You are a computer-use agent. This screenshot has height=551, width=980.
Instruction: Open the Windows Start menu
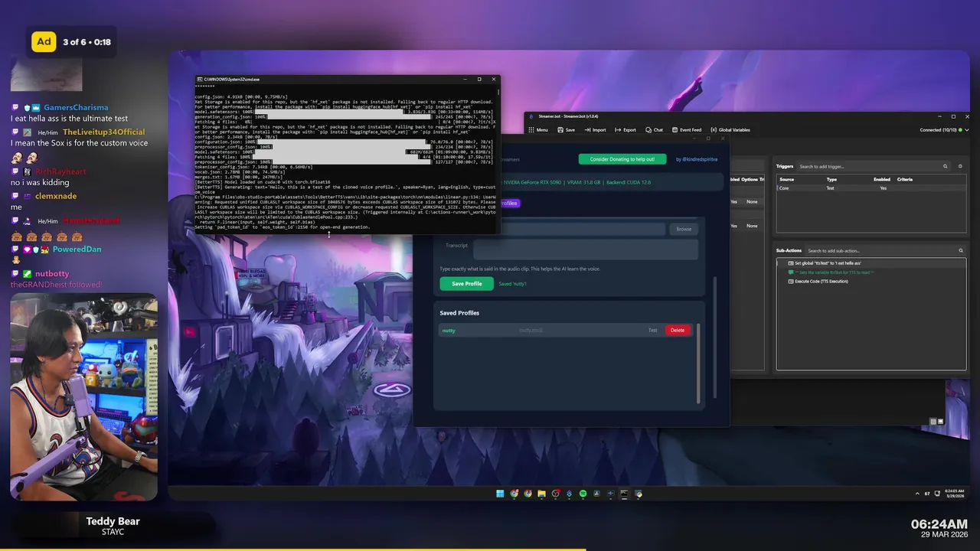(500, 494)
